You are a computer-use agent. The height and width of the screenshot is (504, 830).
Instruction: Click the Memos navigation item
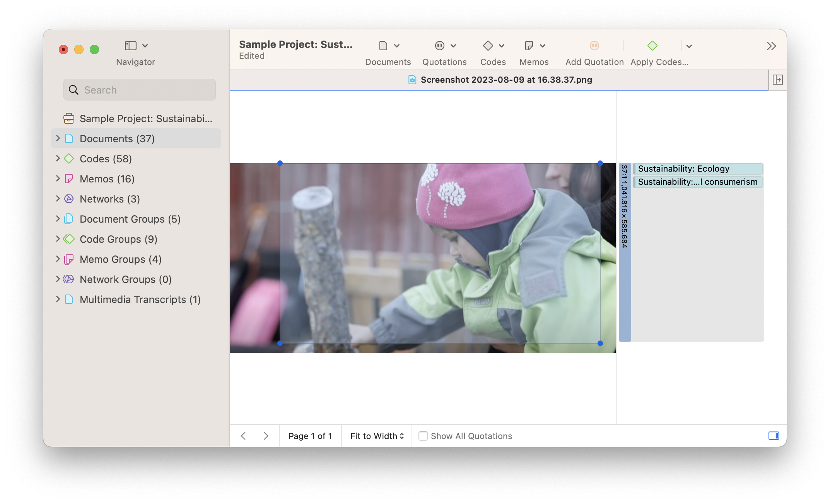pos(107,178)
